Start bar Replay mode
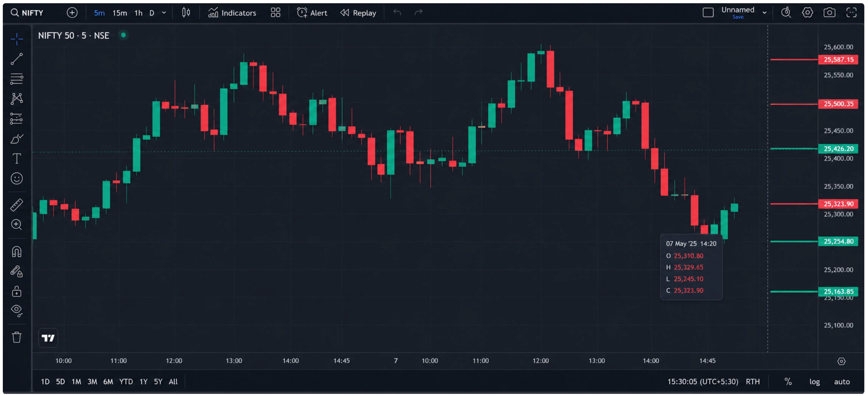 tap(358, 13)
